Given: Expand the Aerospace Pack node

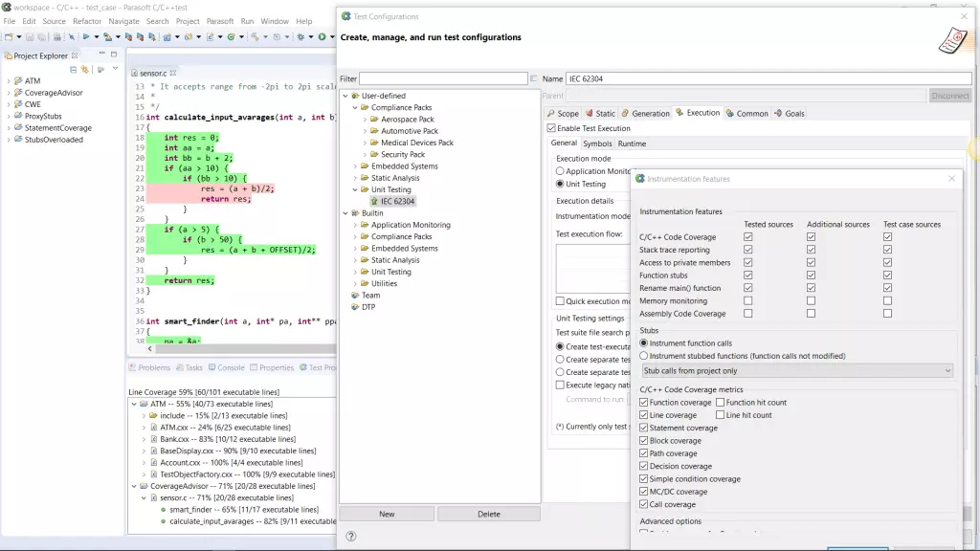Looking at the screenshot, I should (x=365, y=120).
